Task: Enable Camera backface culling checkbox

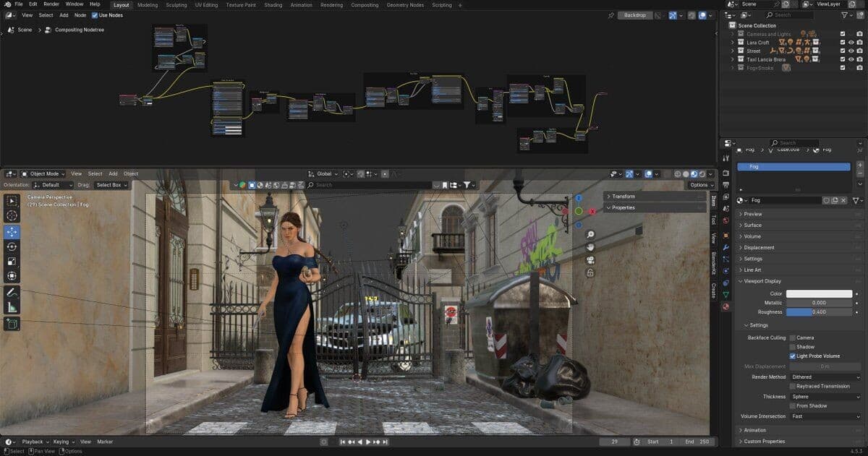Action: point(793,337)
